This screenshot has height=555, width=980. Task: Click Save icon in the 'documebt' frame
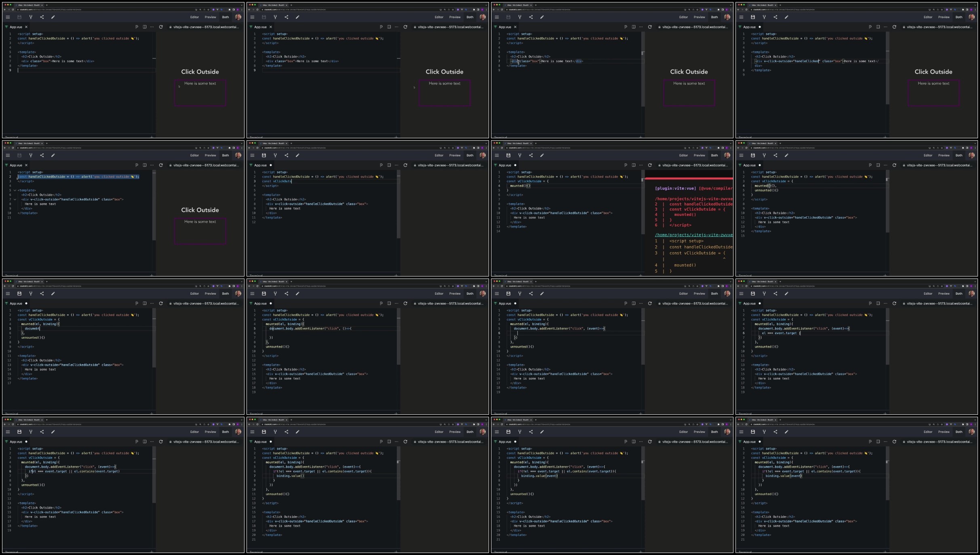pos(19,293)
